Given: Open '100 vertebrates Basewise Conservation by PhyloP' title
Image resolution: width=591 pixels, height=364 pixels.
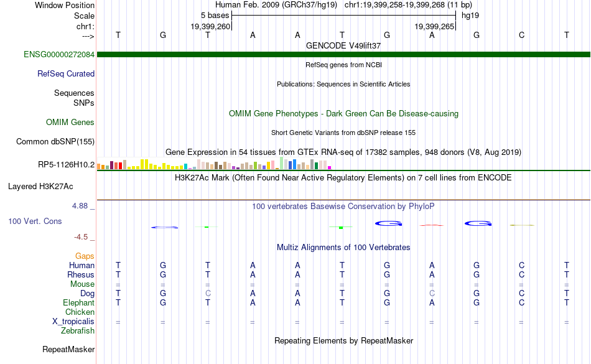Looking at the screenshot, I should (x=343, y=206).
